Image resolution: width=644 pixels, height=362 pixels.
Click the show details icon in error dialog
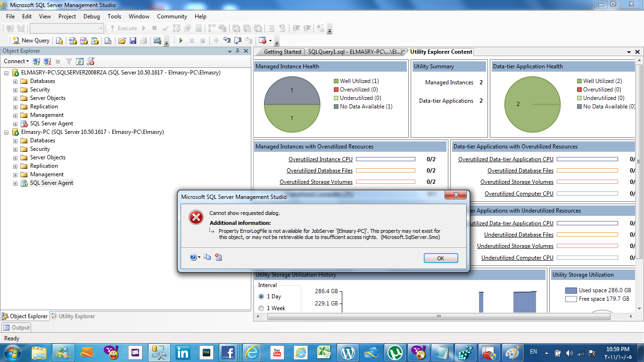click(x=218, y=257)
